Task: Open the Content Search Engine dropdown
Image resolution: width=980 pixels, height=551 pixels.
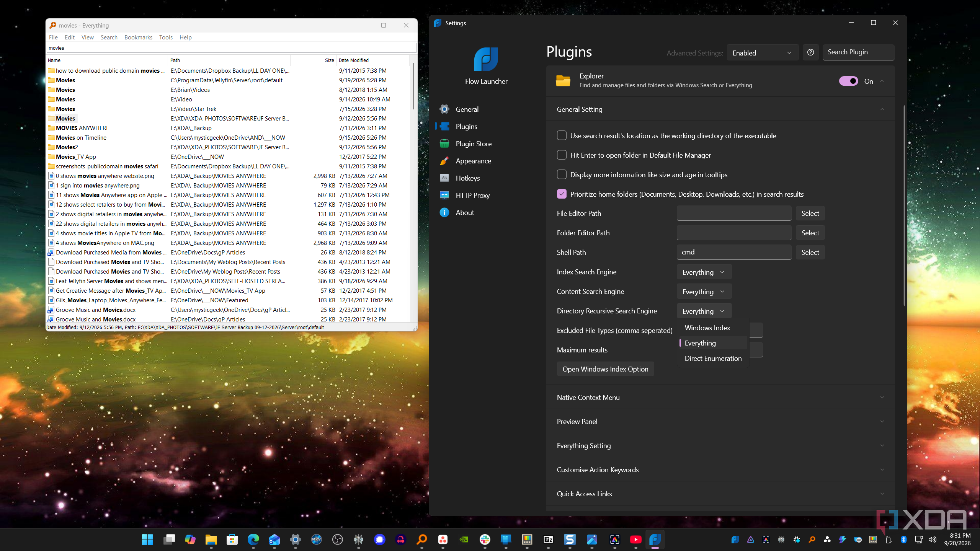Action: point(704,292)
